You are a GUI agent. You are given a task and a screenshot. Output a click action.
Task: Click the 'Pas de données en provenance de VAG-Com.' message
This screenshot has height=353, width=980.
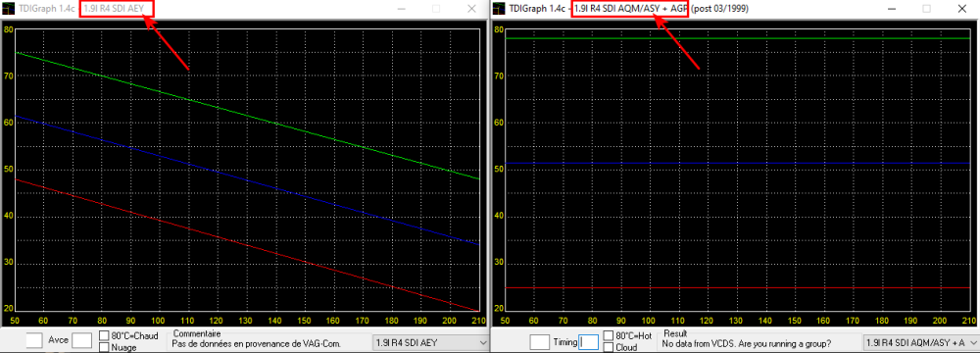coord(257,343)
